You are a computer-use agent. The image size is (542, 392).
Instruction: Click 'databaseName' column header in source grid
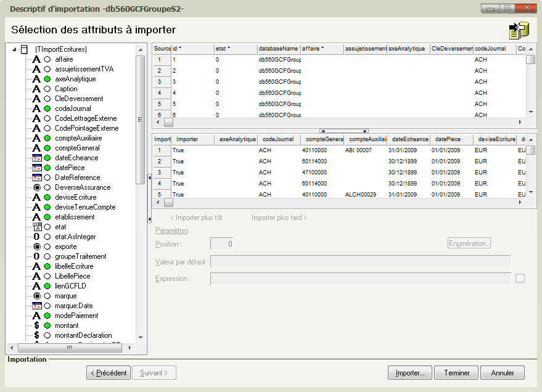[x=279, y=49]
